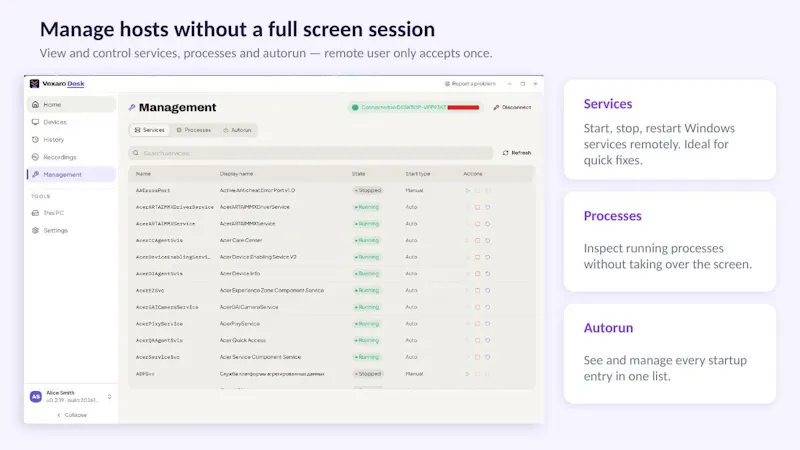Viewport: 800px width, 450px height.
Task: Click the connected host status badge
Action: point(415,107)
